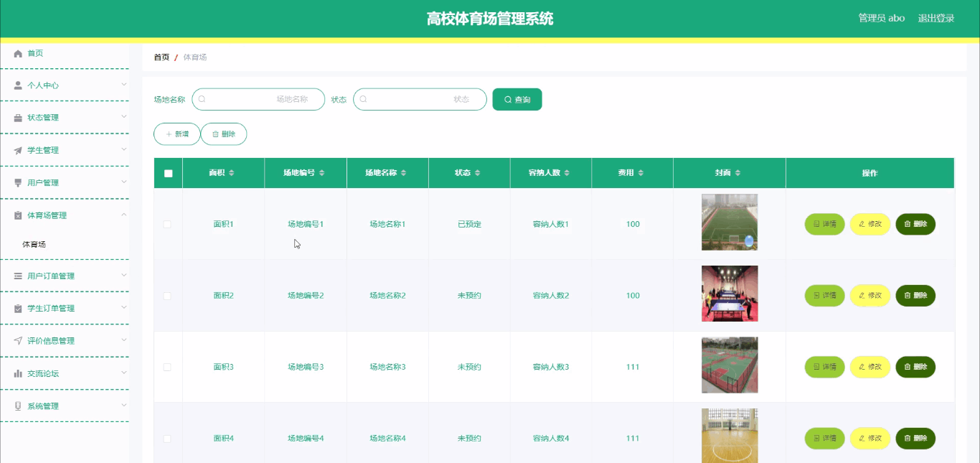
Task: Click the 查询 search button
Action: [517, 99]
